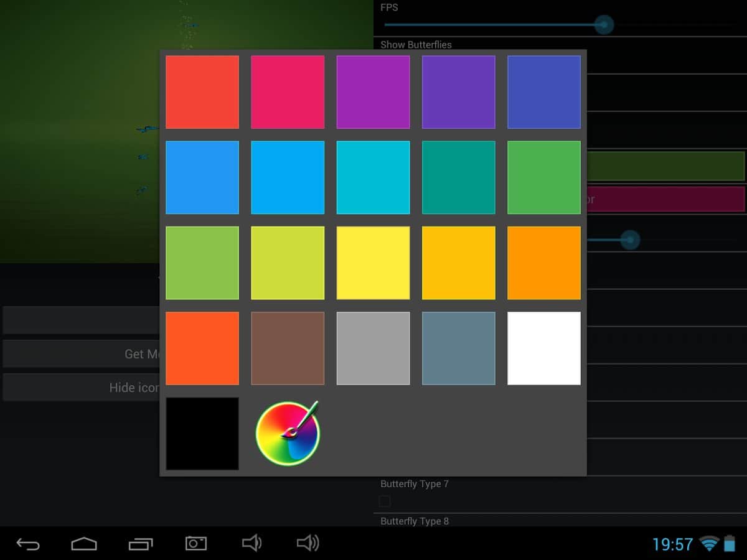747x560 pixels.
Task: Tap the clock showing 19:57
Action: pyautogui.click(x=672, y=544)
